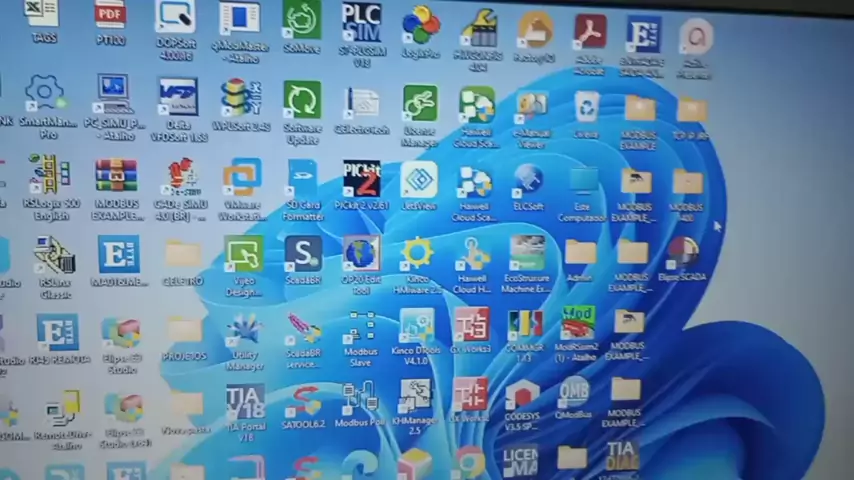Select the WPLSoft 2.45 shortcut

[240, 101]
